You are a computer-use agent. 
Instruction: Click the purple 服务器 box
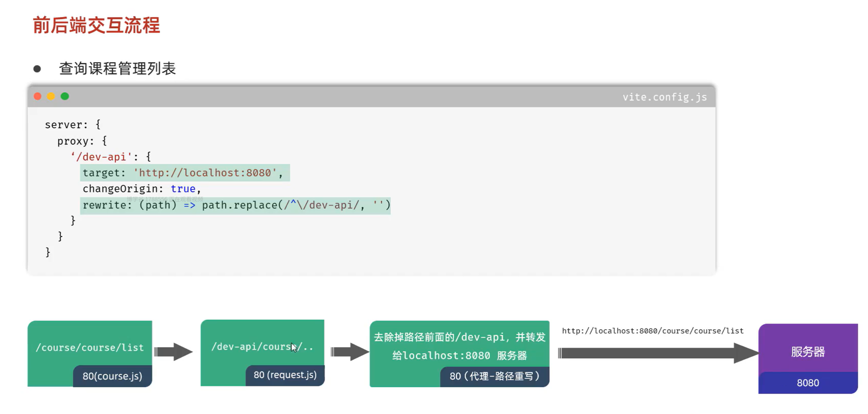(x=807, y=351)
